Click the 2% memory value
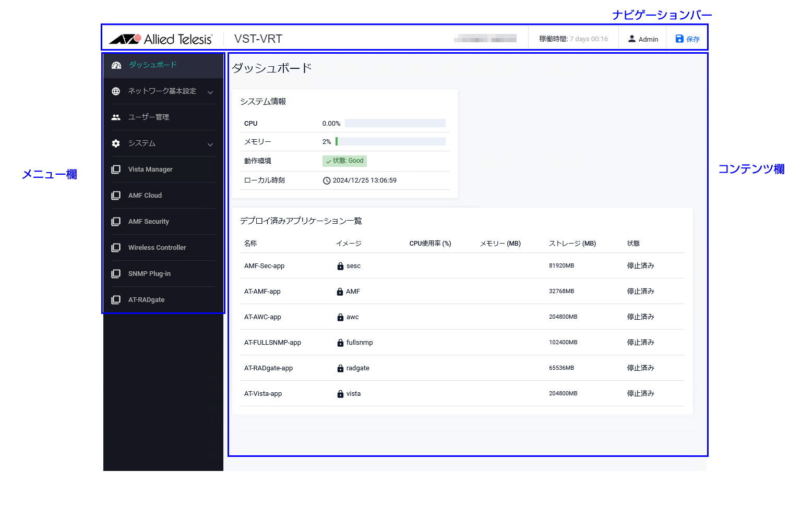The width and height of the screenshot is (789, 532). tap(327, 142)
